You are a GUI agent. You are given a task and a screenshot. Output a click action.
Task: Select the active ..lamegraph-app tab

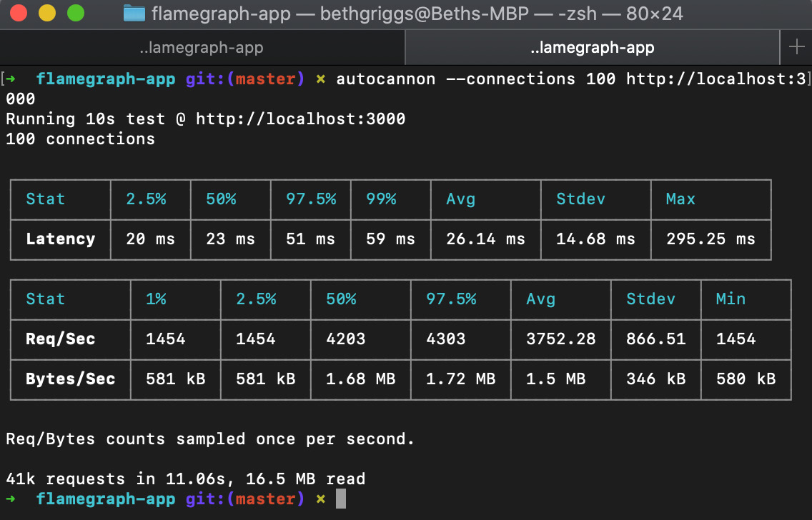(592, 47)
